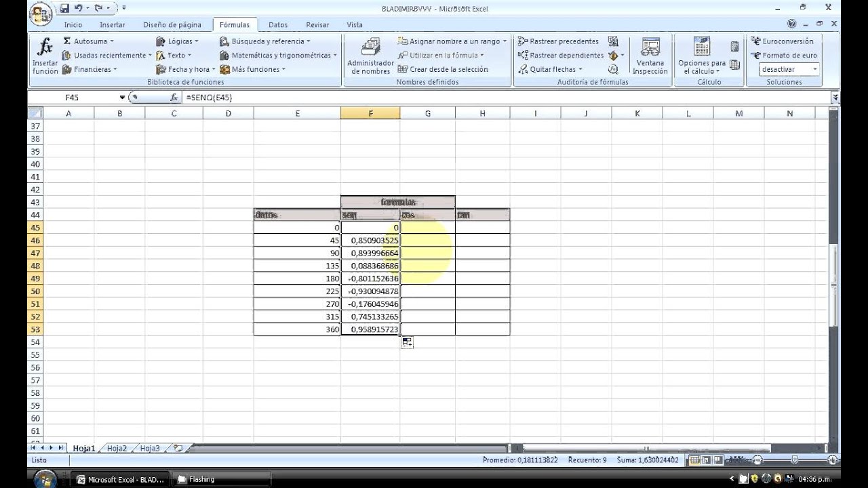
Task: Toggle the Mostrar fórmulas icon
Action: point(613,41)
